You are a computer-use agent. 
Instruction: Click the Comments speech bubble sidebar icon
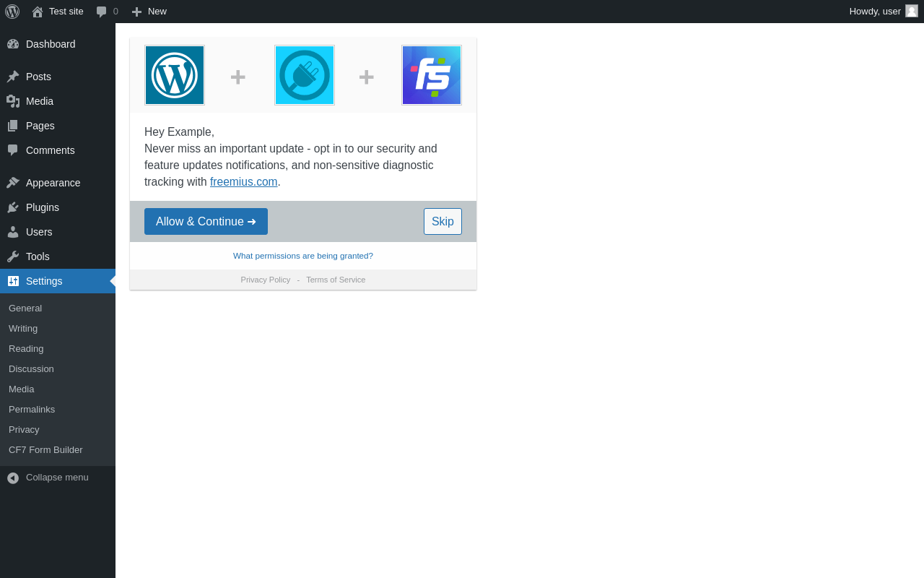tap(13, 150)
